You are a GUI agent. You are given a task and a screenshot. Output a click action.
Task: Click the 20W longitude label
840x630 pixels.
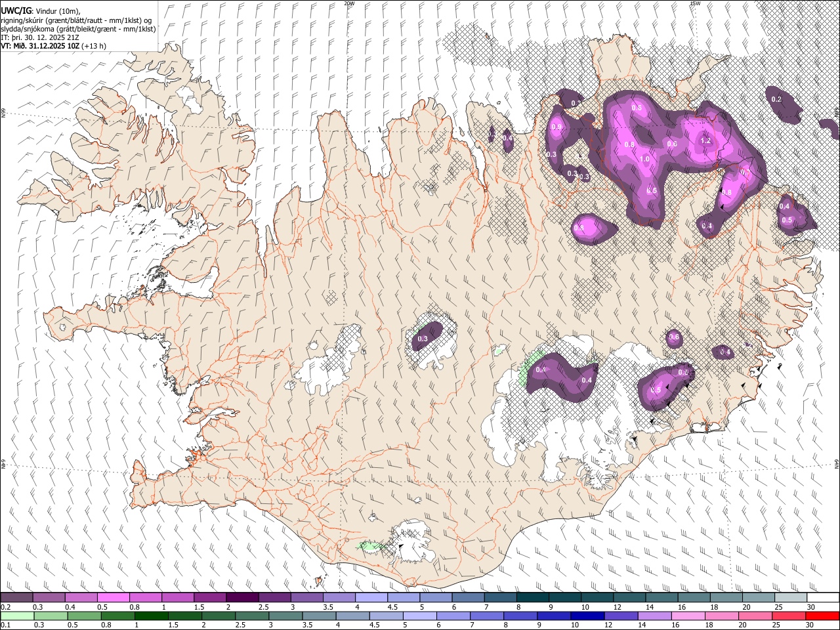(349, 3)
